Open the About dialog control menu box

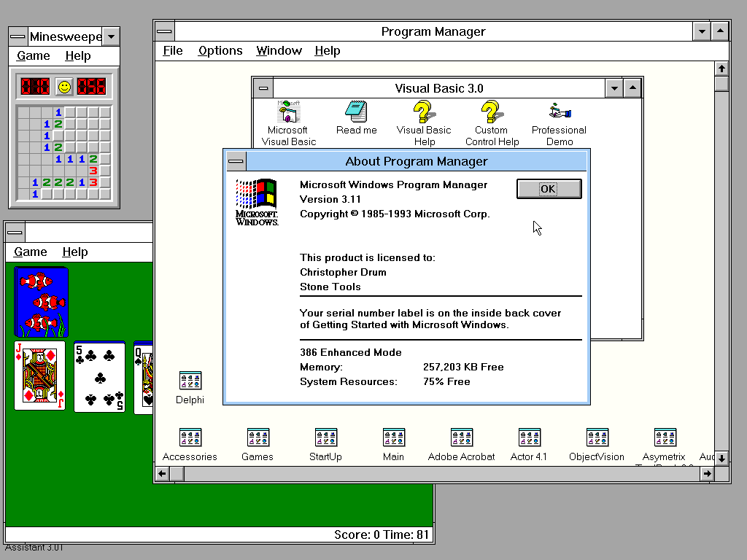[236, 161]
